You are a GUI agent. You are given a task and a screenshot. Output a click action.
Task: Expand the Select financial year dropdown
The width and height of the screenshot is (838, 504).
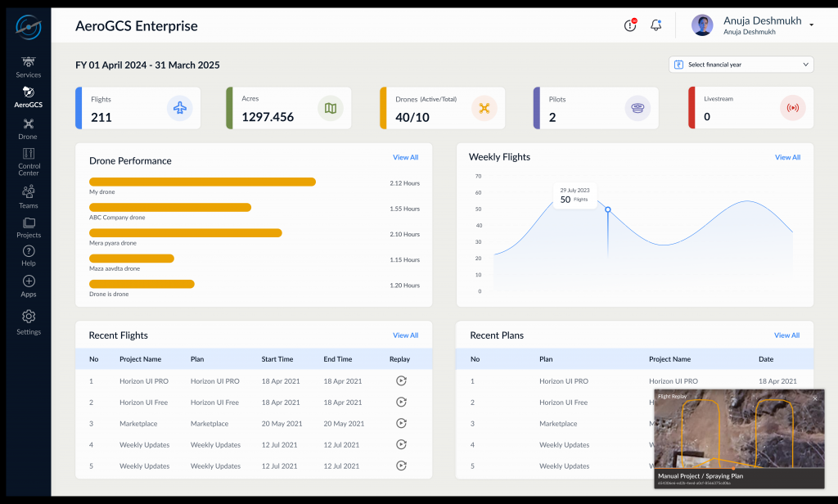741,64
